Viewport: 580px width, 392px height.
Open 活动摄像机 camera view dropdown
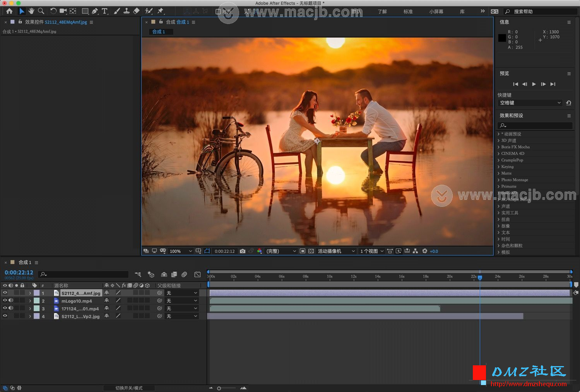click(336, 251)
